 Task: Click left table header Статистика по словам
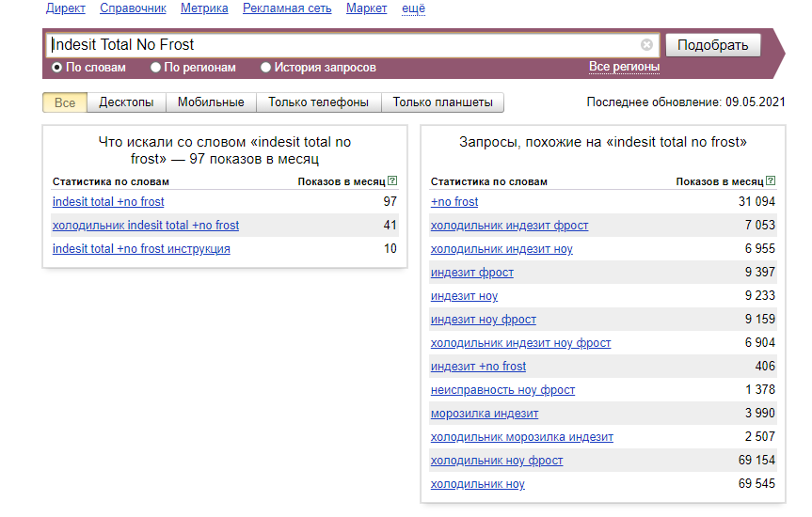(111, 181)
